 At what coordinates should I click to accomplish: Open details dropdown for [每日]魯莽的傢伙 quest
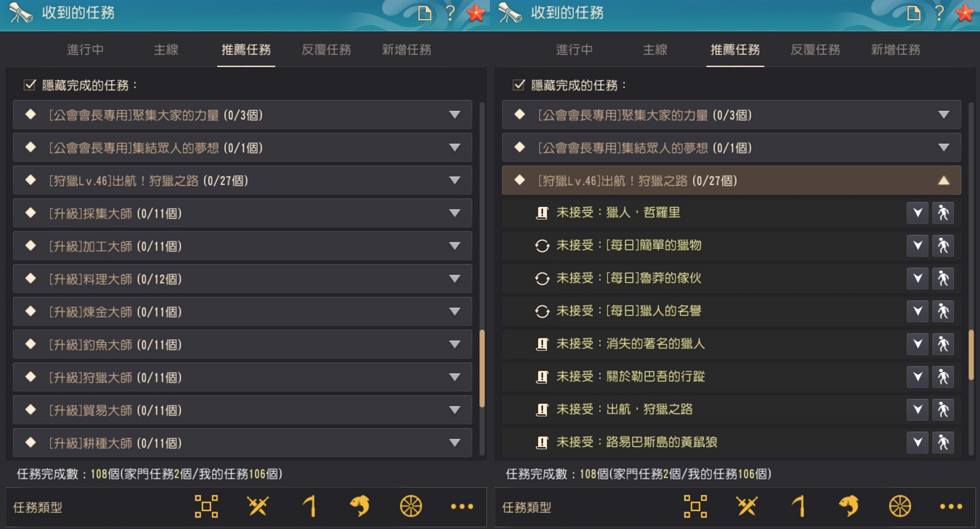coord(918,278)
